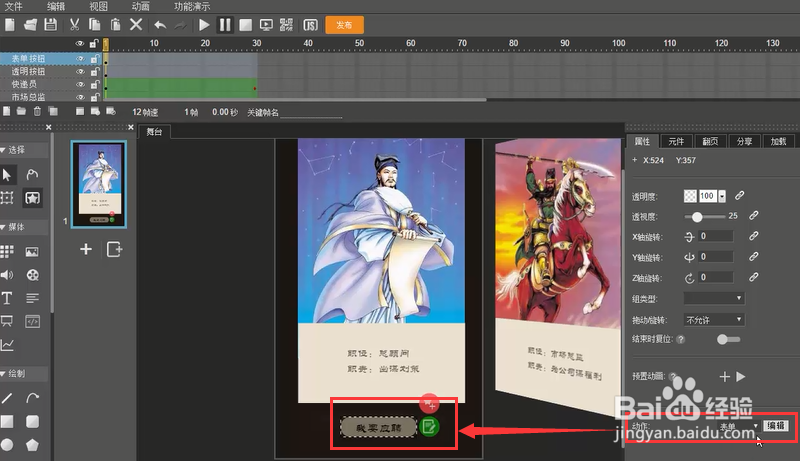Toggle visibility of 透明按钮 layer
This screenshot has height=461, width=800.
pos(80,71)
